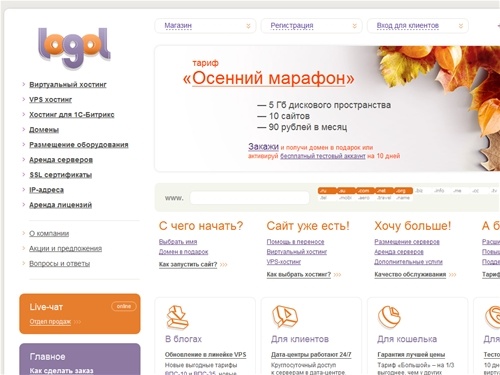
Task: Open 'Виртуальный хостинг' under 'Сайт уже есть!'
Action: (x=297, y=252)
